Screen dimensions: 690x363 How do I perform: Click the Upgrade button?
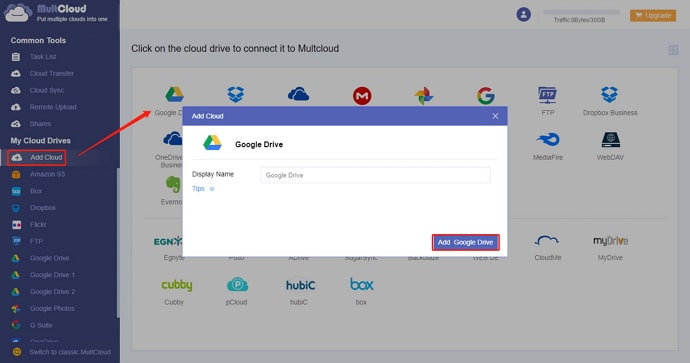point(653,15)
